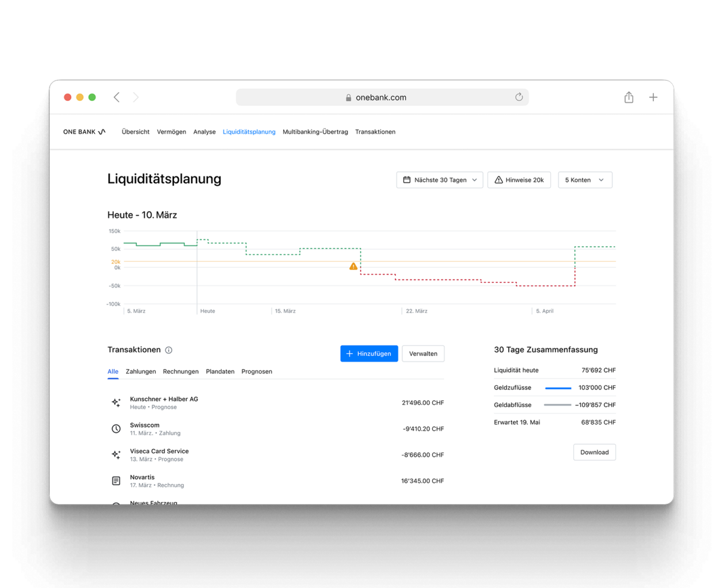The image size is (723, 588).
Task: Click the Download button
Action: pyautogui.click(x=595, y=452)
